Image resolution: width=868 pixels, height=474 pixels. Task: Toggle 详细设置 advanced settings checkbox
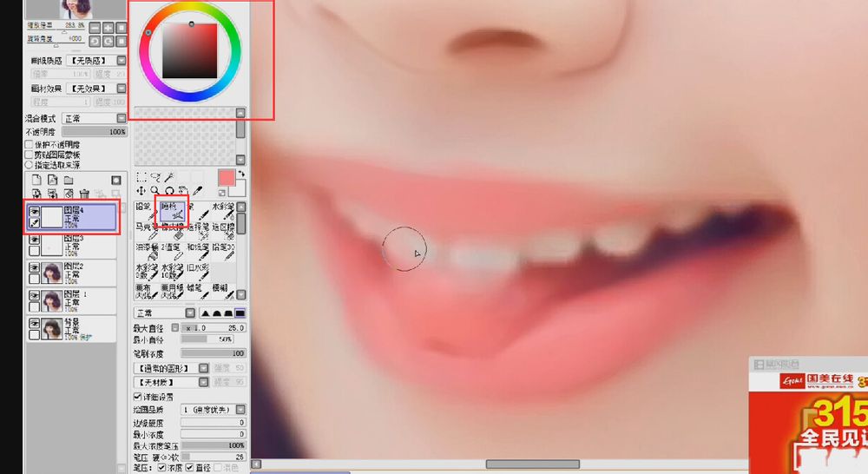coord(137,397)
